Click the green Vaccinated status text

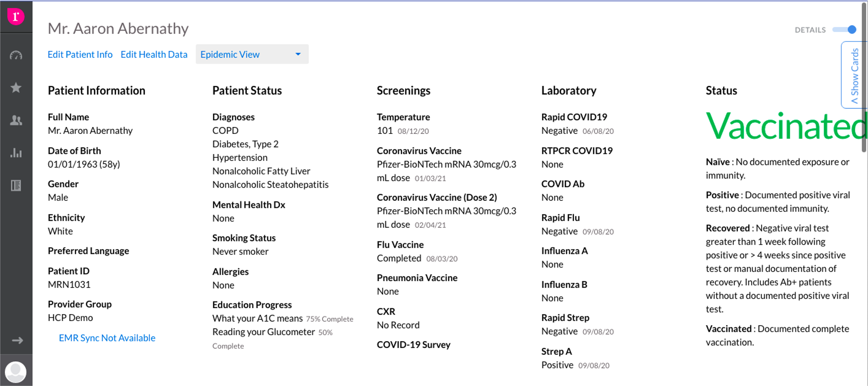785,126
